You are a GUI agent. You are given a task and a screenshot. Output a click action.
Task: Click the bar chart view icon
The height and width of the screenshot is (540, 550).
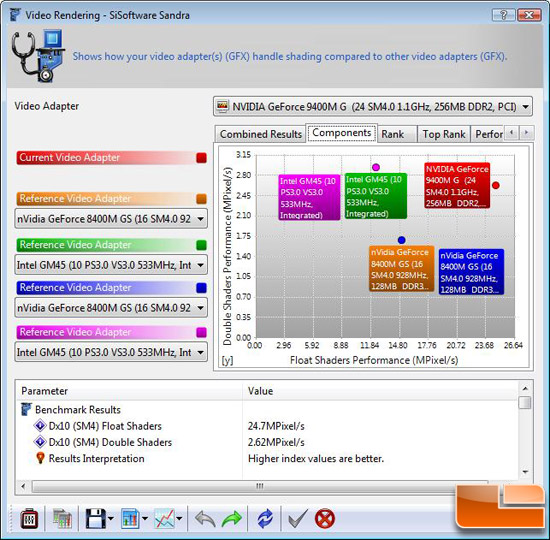click(x=130, y=519)
